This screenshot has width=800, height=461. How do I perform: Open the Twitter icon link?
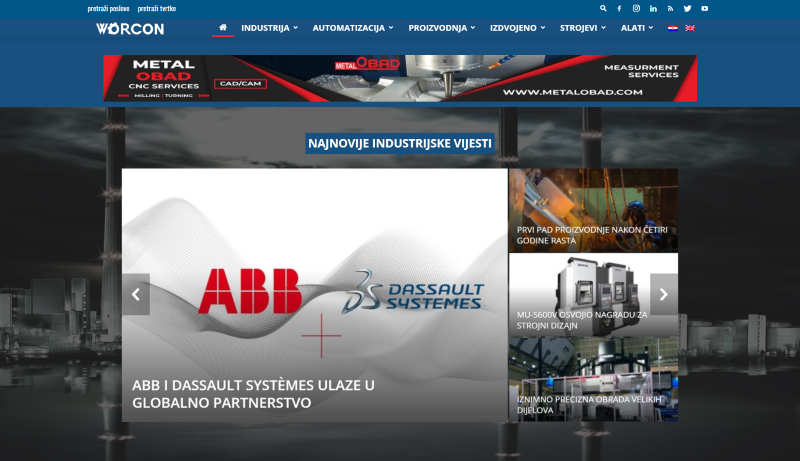687,8
